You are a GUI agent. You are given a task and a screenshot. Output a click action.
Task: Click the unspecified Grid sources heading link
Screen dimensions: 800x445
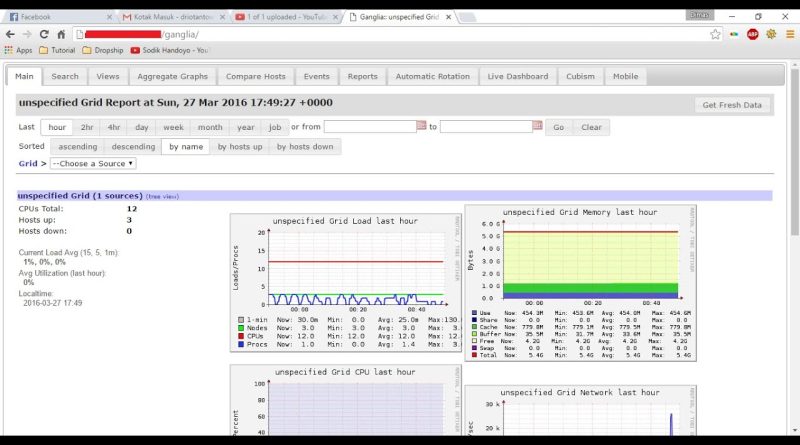80,195
